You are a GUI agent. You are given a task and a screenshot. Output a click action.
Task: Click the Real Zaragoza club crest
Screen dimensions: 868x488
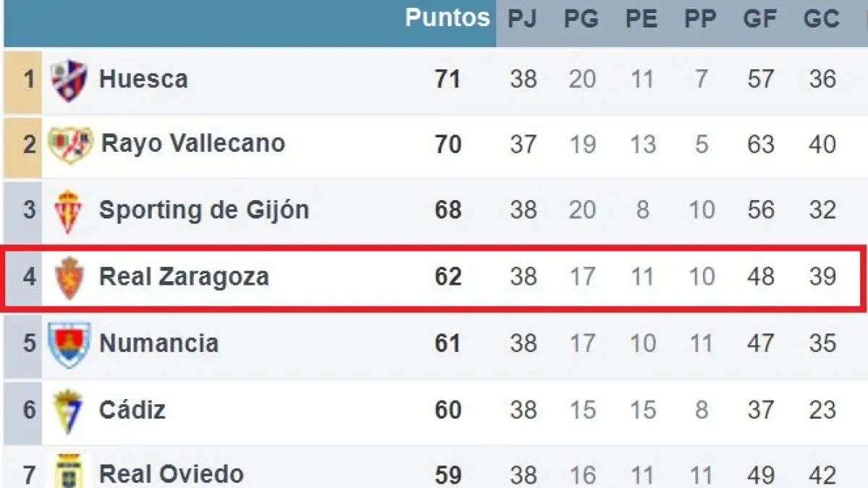[69, 277]
